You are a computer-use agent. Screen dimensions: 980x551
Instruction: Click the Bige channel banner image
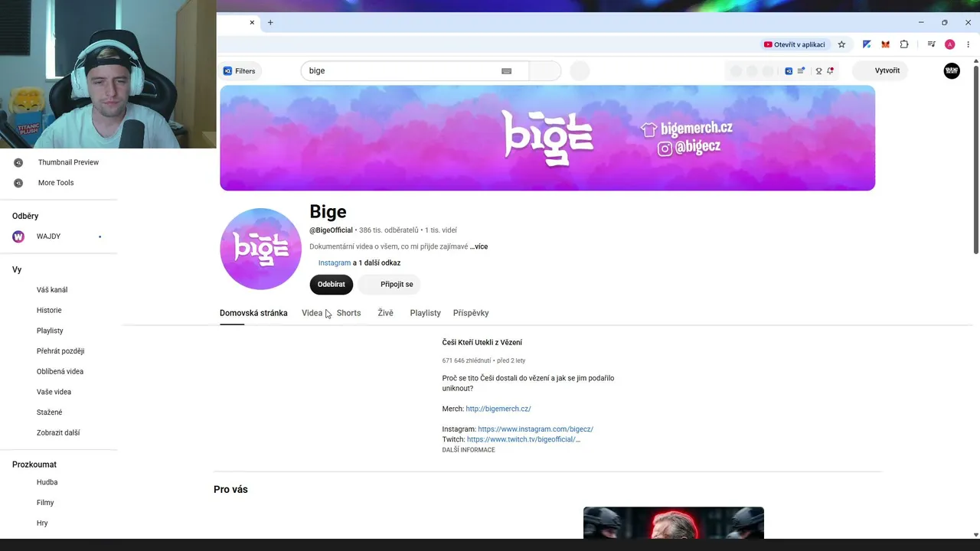pyautogui.click(x=547, y=138)
